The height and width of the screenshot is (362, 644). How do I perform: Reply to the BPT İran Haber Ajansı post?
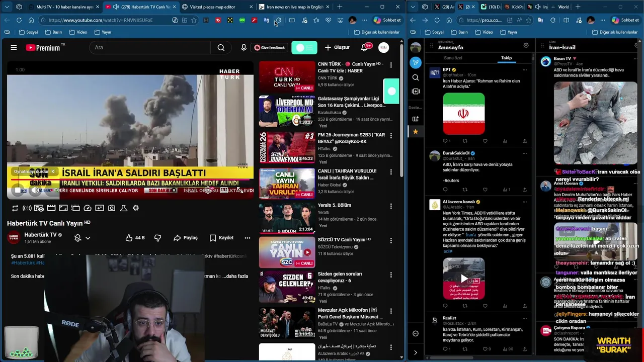445,141
